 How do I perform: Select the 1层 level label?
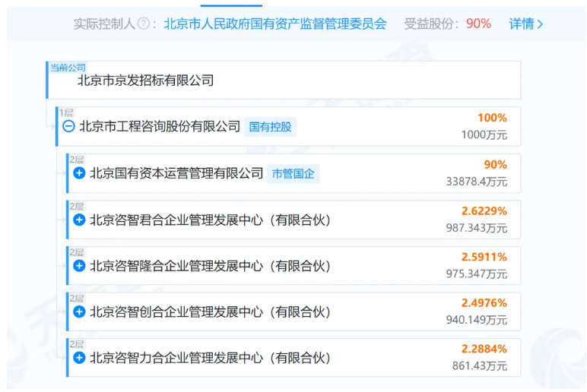point(66,113)
